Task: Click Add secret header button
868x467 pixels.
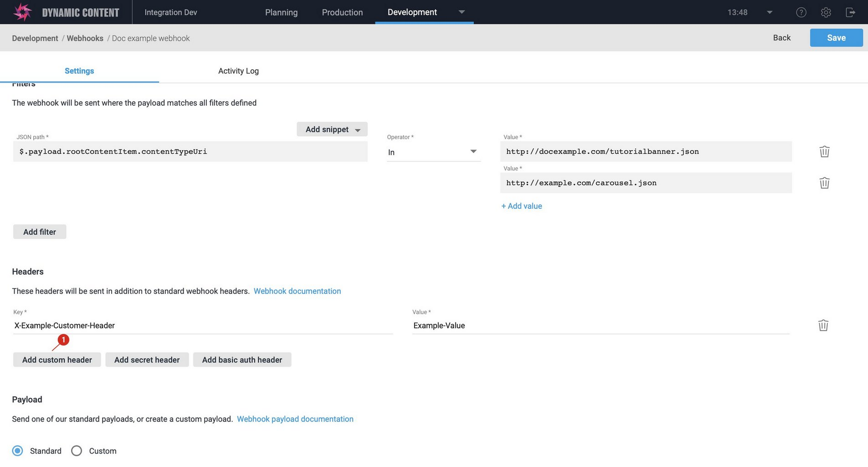Action: click(147, 360)
